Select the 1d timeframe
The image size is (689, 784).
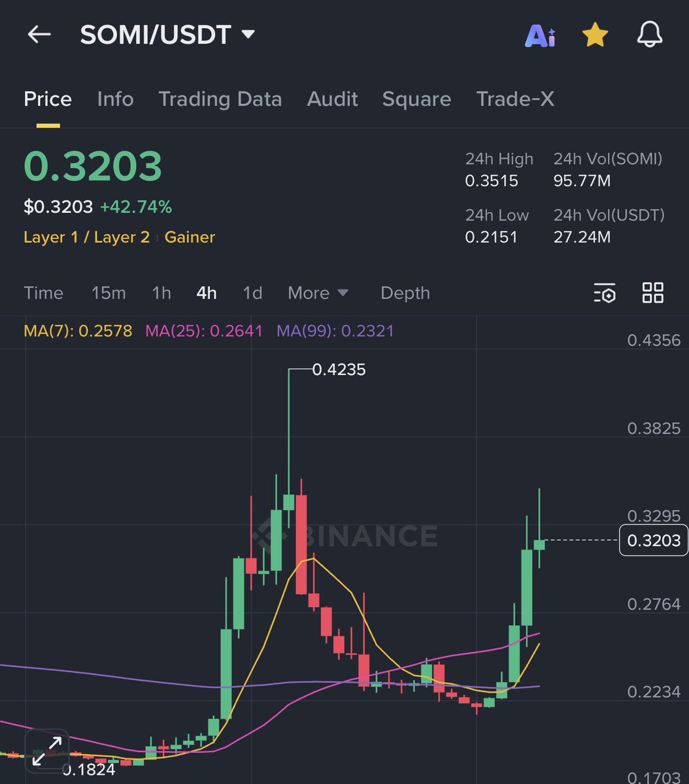(x=252, y=293)
